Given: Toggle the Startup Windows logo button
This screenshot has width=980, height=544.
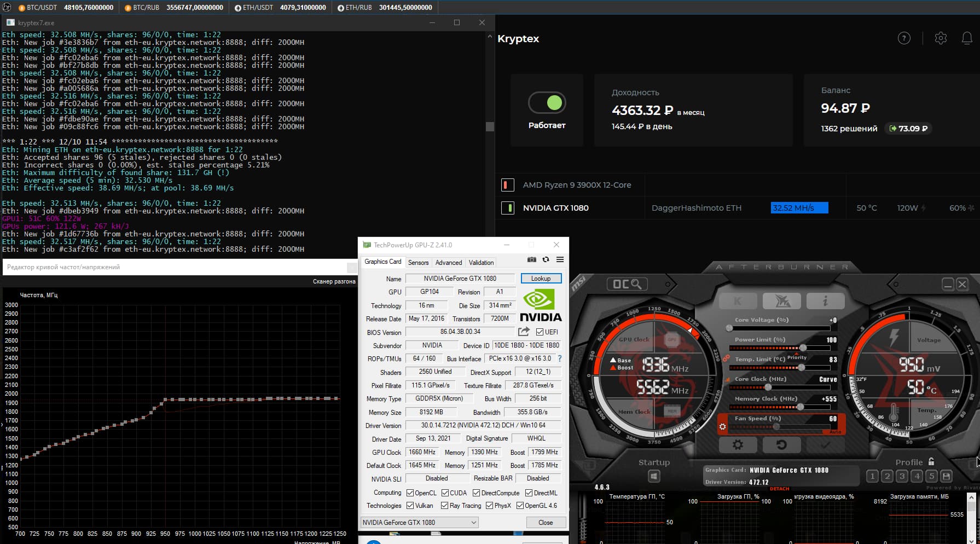Looking at the screenshot, I should [654, 477].
